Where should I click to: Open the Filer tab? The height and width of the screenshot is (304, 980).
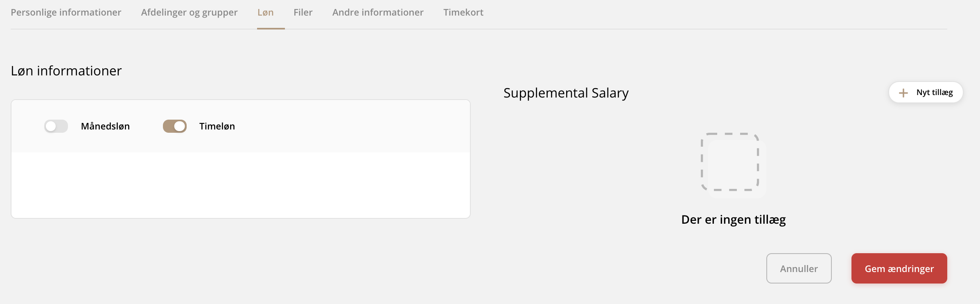[x=303, y=12]
